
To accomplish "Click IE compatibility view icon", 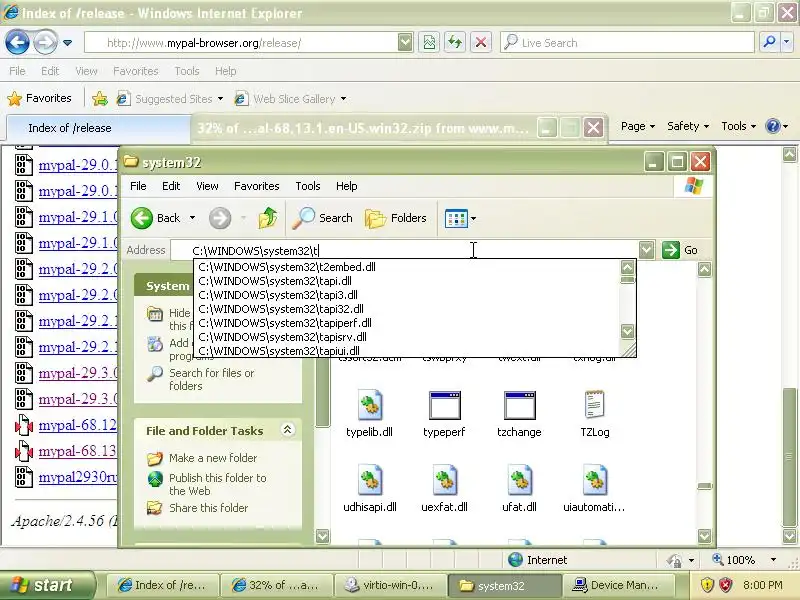I will coord(429,42).
